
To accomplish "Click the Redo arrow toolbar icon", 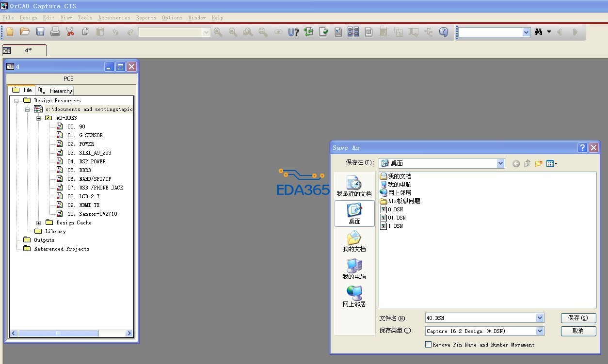I will (x=130, y=32).
